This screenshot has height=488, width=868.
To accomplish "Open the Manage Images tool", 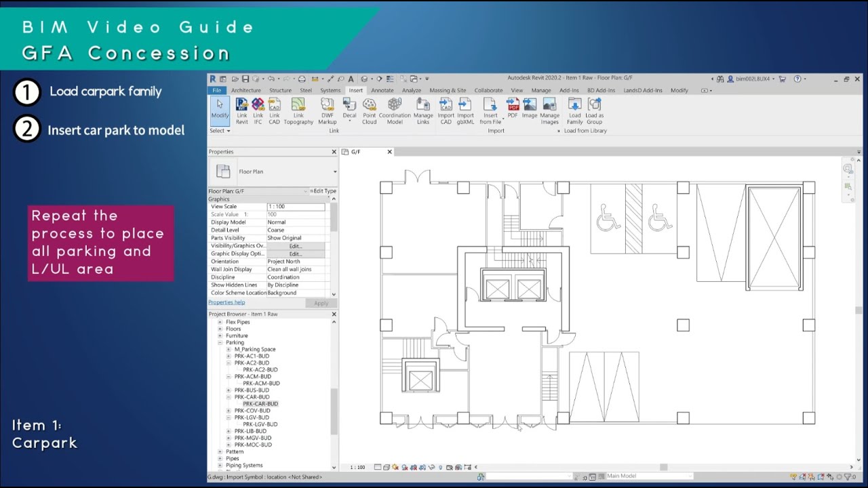I will [x=550, y=111].
